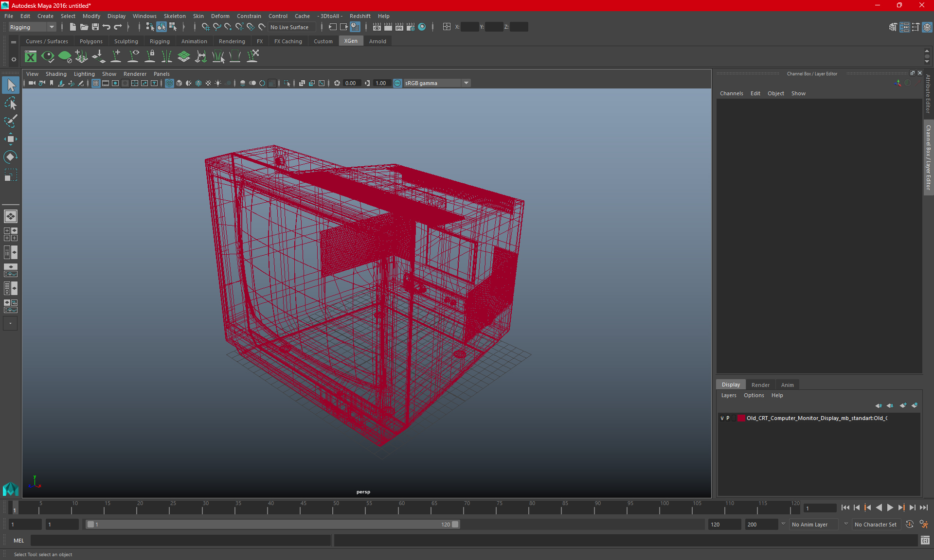This screenshot has width=934, height=560.
Task: Click the New Scene icon
Action: tap(72, 27)
